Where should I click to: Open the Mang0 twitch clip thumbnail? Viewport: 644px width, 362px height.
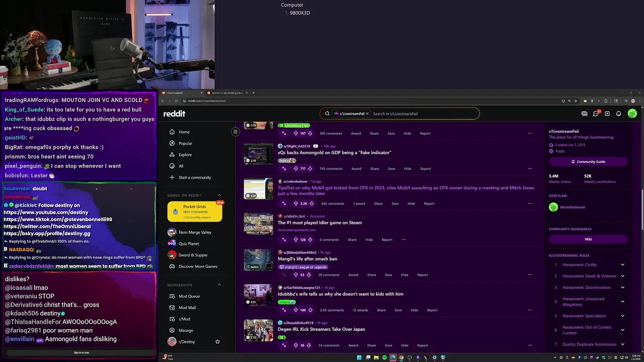tap(259, 260)
